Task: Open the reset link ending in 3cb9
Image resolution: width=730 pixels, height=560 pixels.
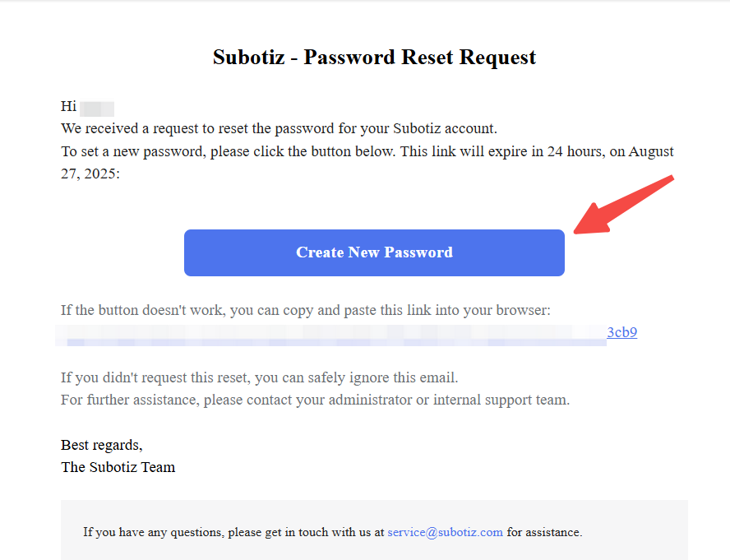Action: pyautogui.click(x=622, y=332)
